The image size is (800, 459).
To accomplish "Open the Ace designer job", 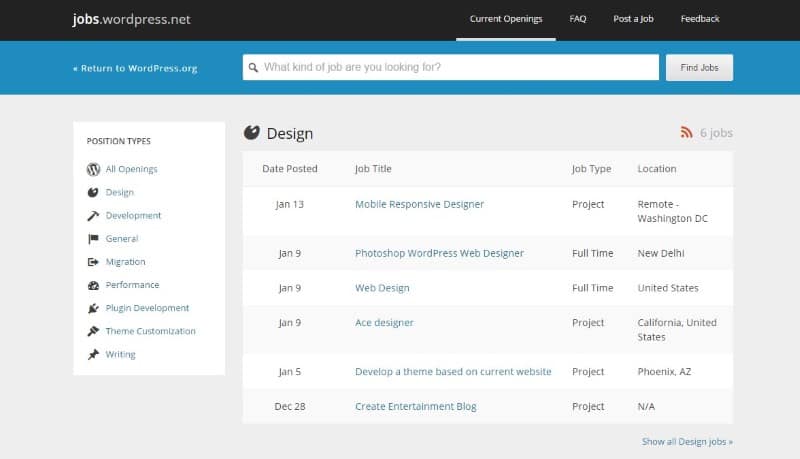I will [384, 323].
